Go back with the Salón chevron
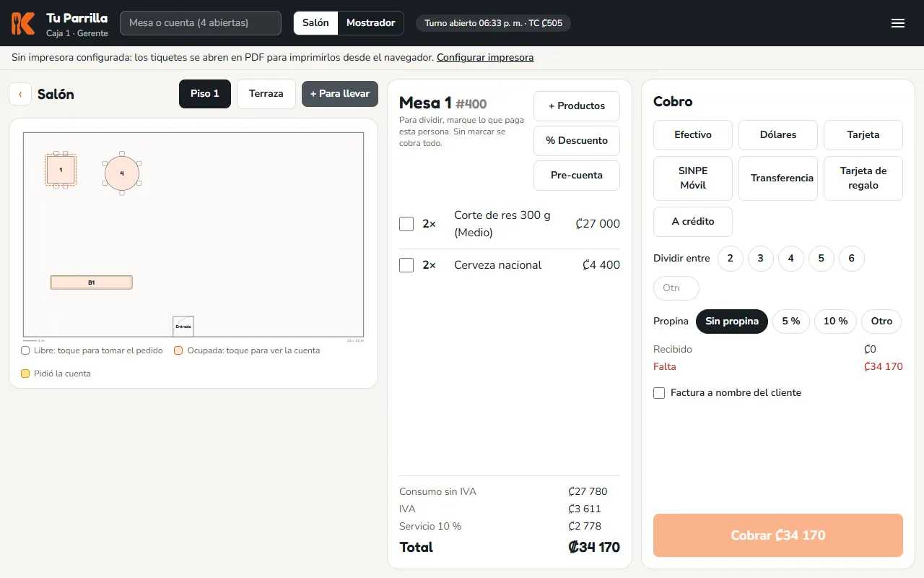 point(20,94)
